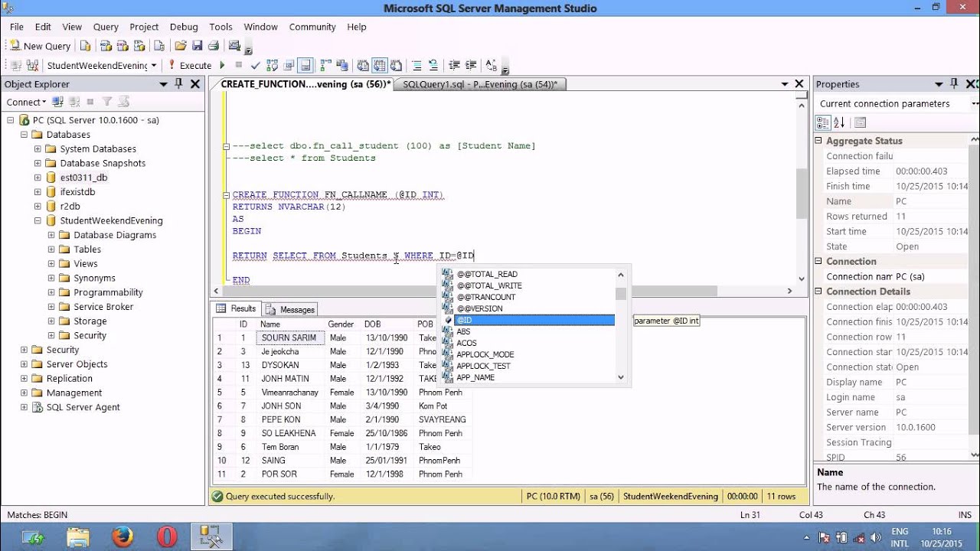Image resolution: width=980 pixels, height=551 pixels.
Task: Switch to the Messages tab
Action: (x=290, y=309)
